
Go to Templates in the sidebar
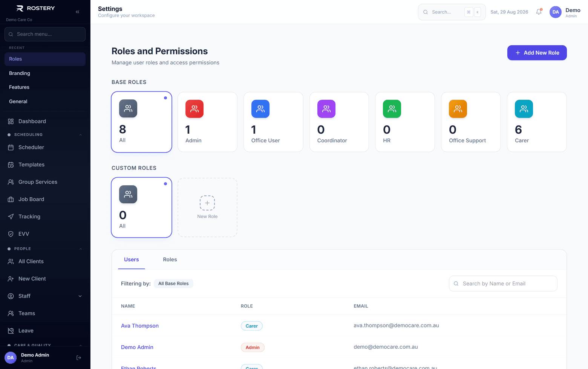[x=45, y=165]
